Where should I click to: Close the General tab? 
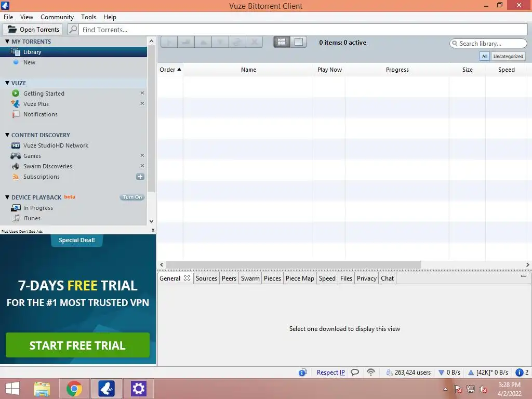(187, 278)
